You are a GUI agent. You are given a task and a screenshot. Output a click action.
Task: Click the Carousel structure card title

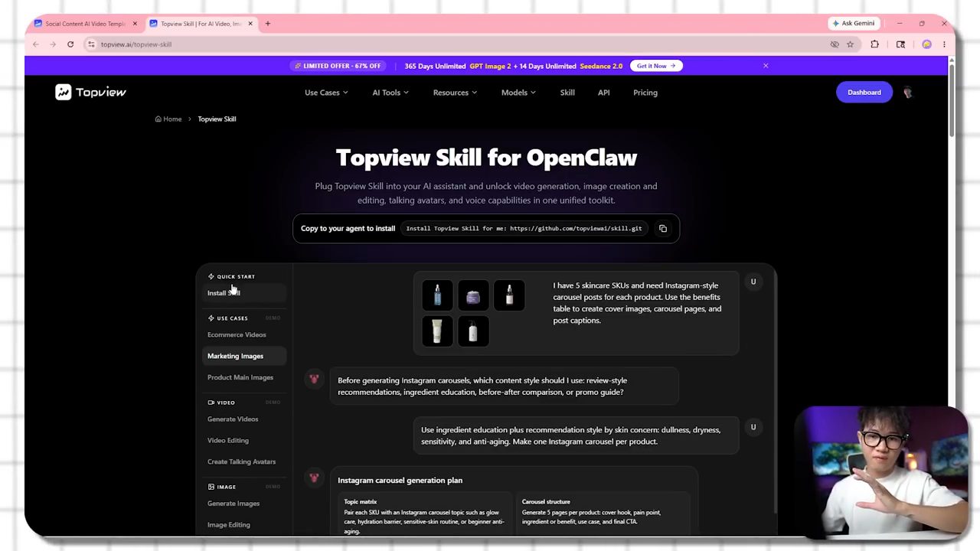546,502
